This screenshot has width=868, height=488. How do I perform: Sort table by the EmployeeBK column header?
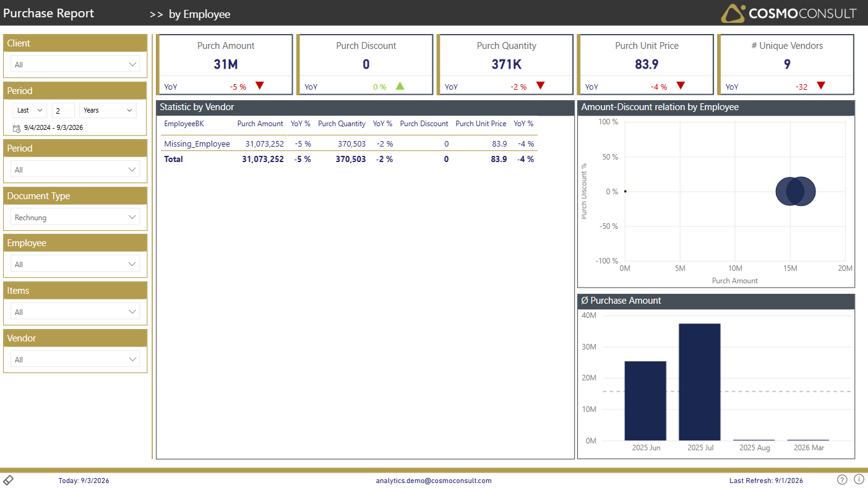coord(184,124)
